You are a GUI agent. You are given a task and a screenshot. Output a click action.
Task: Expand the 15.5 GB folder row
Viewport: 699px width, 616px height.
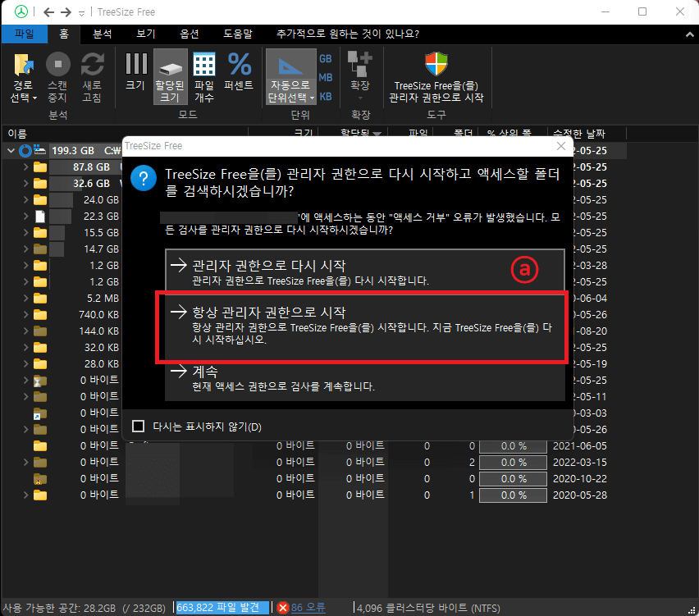click(26, 233)
